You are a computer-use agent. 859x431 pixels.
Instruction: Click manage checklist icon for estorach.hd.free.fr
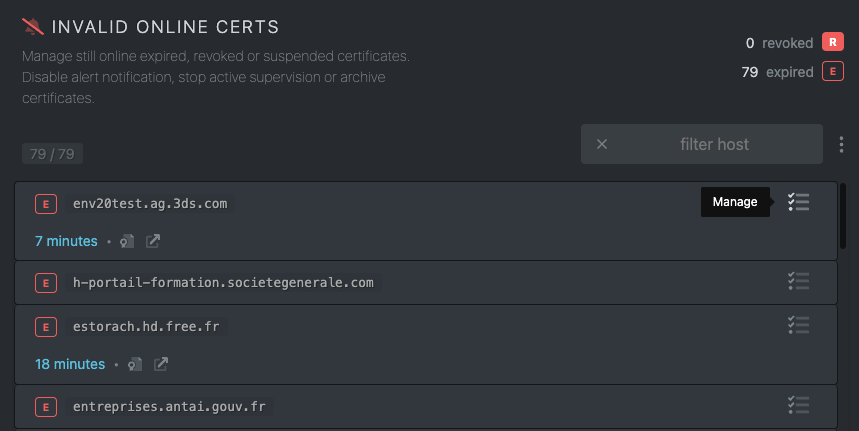[798, 325]
